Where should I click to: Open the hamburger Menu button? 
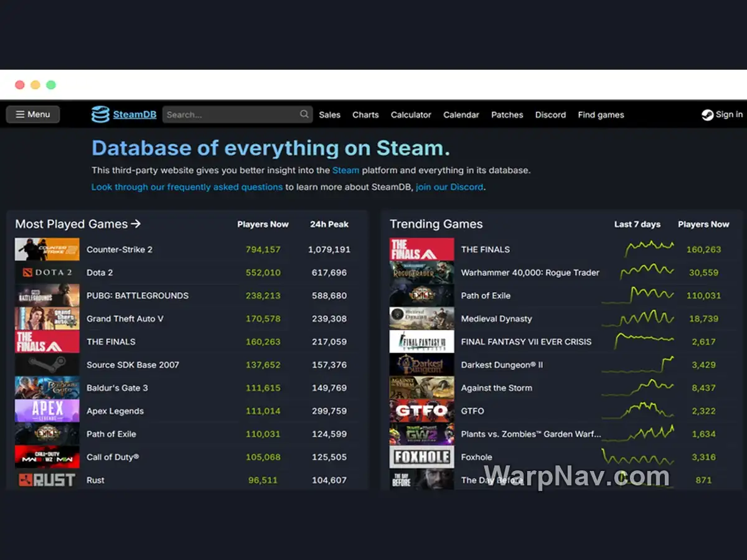[33, 114]
